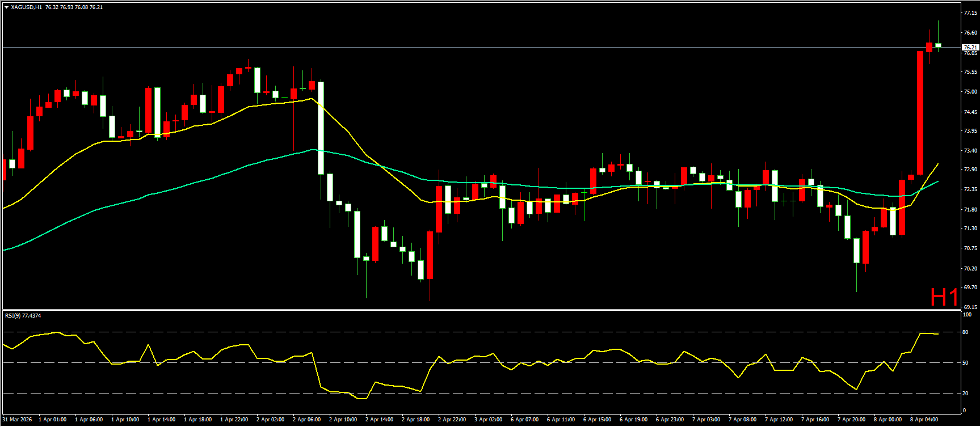Click the 6 Apr 15:00 time label
Image resolution: width=980 pixels, height=427 pixels.
point(598,420)
